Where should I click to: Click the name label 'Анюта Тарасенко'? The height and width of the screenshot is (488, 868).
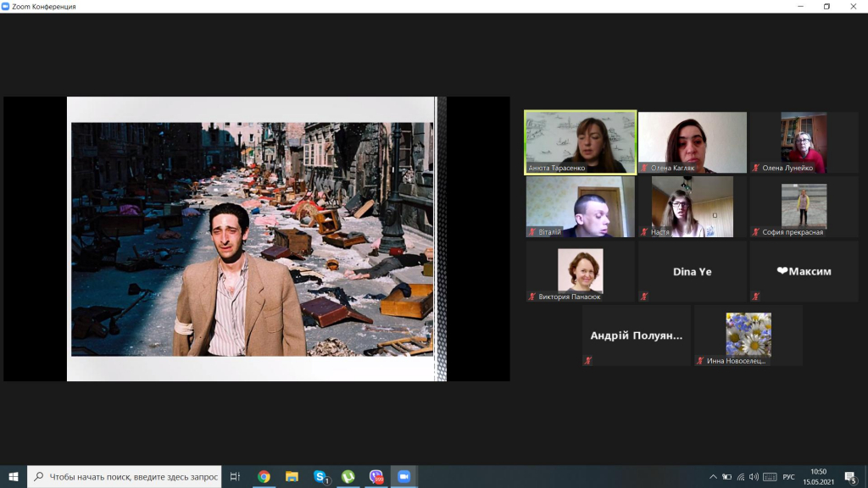click(556, 168)
